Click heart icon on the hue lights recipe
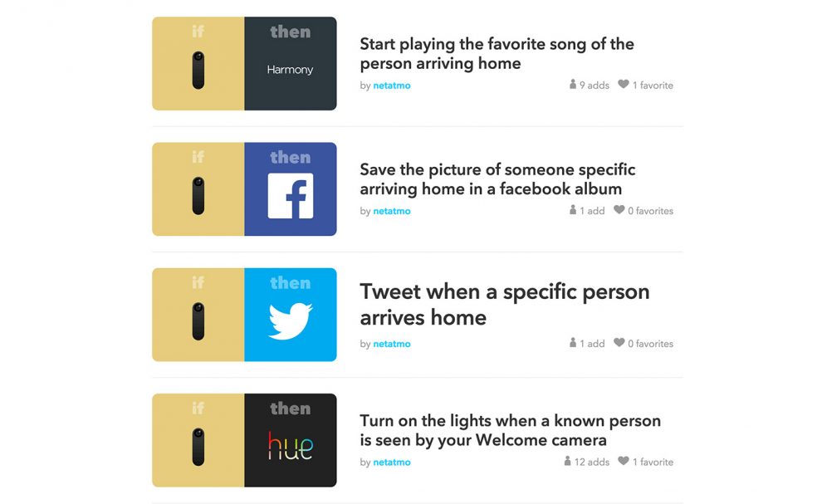Screen dimensions: 822x504 (x=624, y=461)
